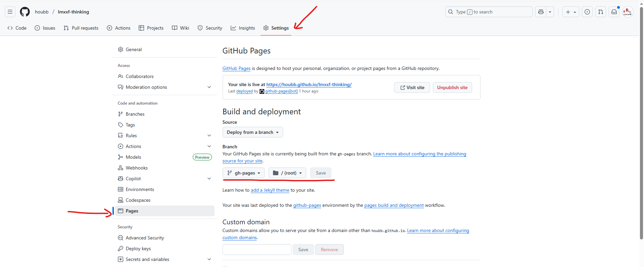Screen dimensions: 644x267
Task: Click the Secrets and variables asterisk icon
Action: pos(121,259)
